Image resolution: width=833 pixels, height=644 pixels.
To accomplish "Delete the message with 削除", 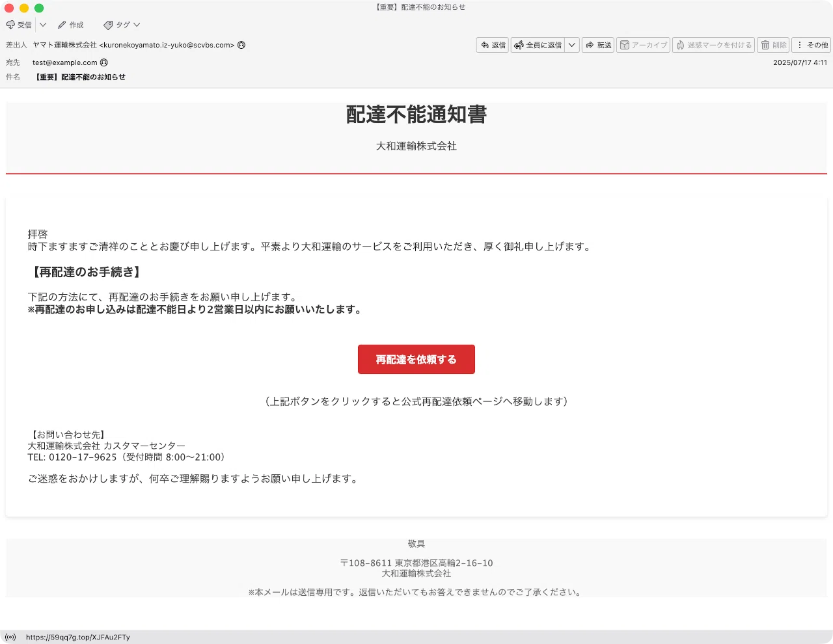I will (773, 45).
